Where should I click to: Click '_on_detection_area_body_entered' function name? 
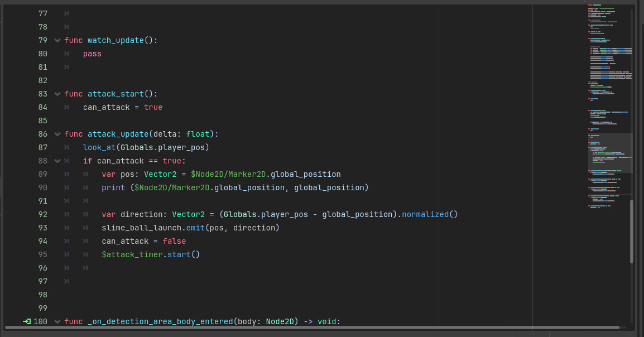[x=160, y=321]
